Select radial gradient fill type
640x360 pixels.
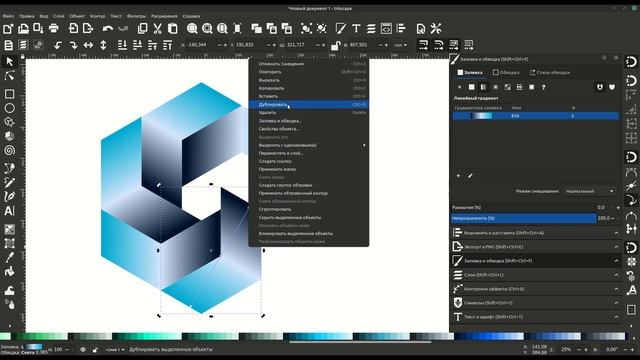496,87
